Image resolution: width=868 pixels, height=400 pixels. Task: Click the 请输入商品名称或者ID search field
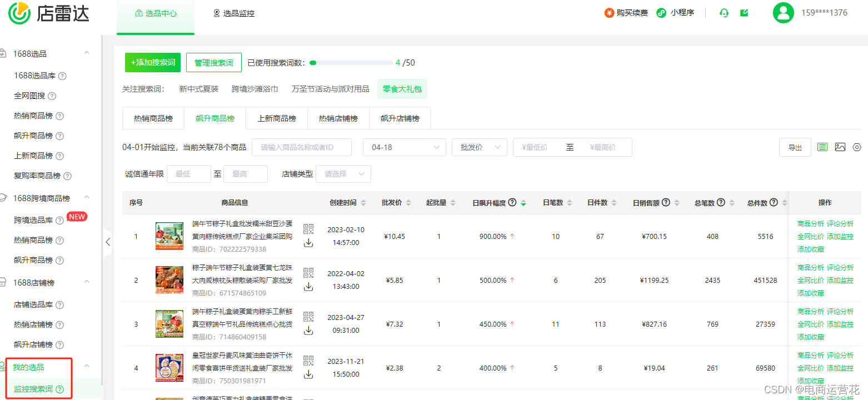click(x=302, y=147)
